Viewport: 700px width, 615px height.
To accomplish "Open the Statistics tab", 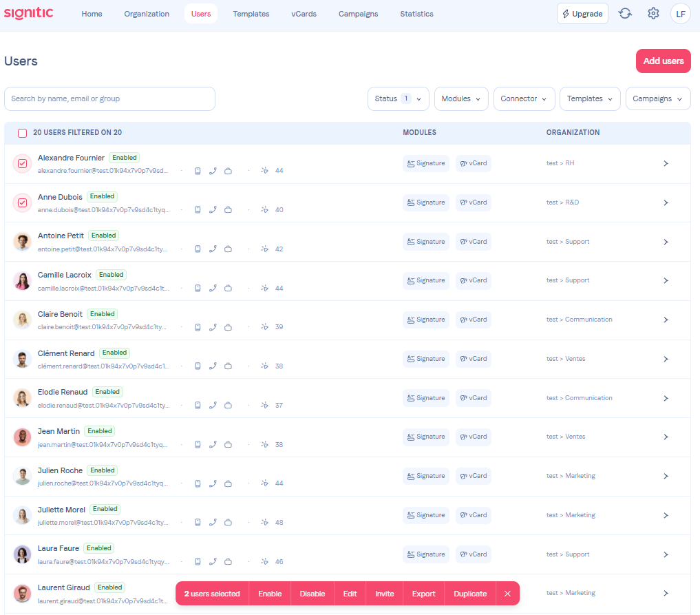I will tap(416, 14).
